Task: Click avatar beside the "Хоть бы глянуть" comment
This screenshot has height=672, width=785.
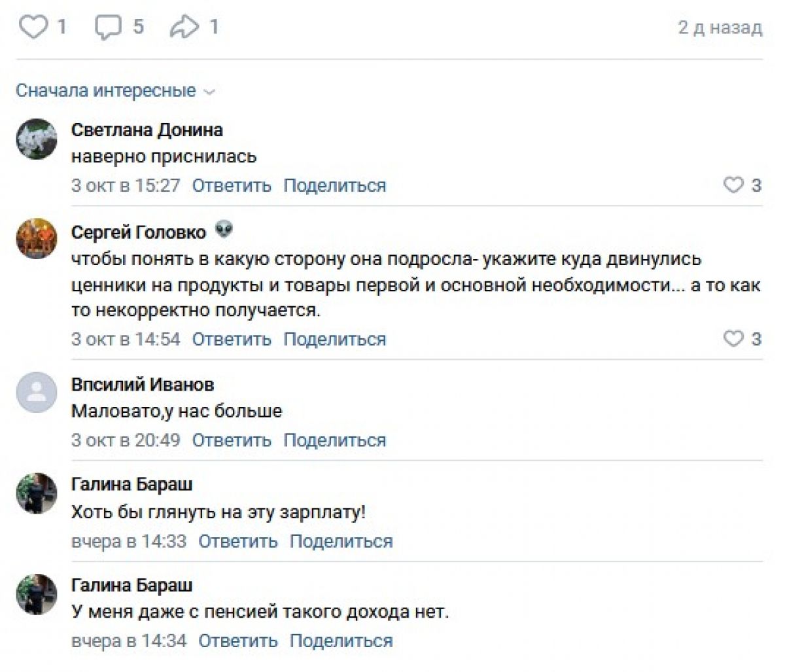Action: point(37,493)
